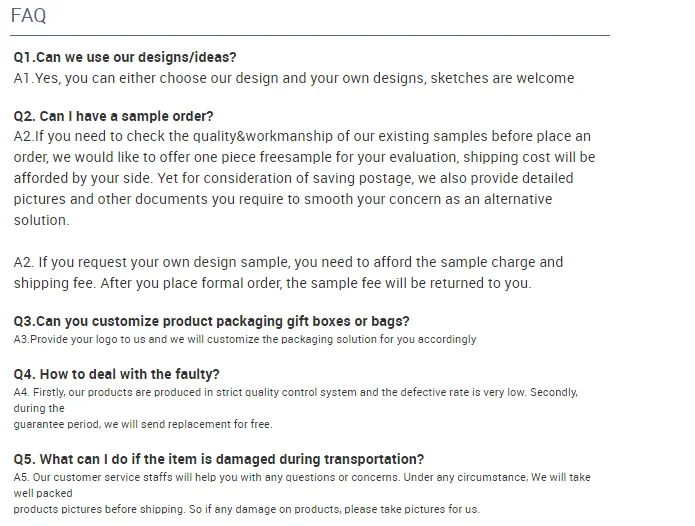This screenshot has width=695, height=526.
Task: Select the question about using our designs/ideas
Action: pyautogui.click(x=125, y=57)
